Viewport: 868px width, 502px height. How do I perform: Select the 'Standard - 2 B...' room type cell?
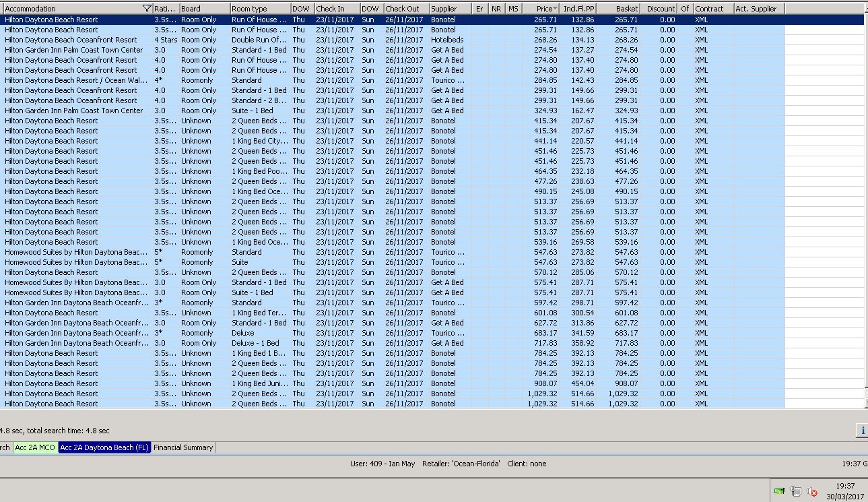tap(260, 100)
